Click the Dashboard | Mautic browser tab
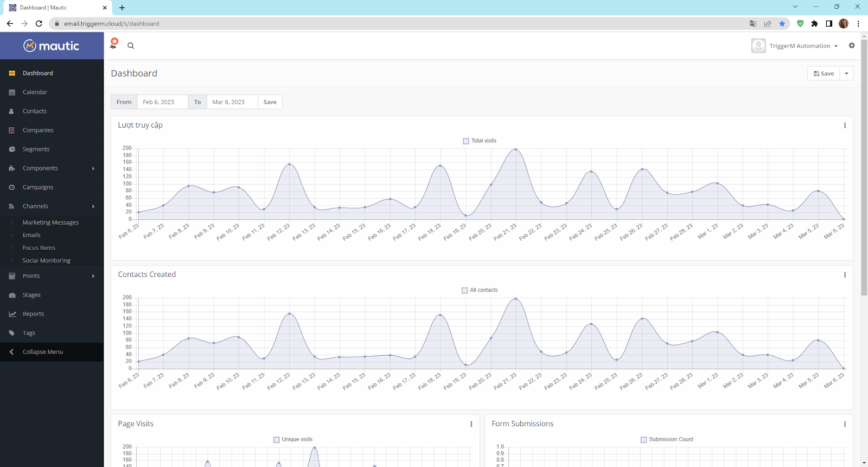The image size is (868, 467). coord(57,8)
